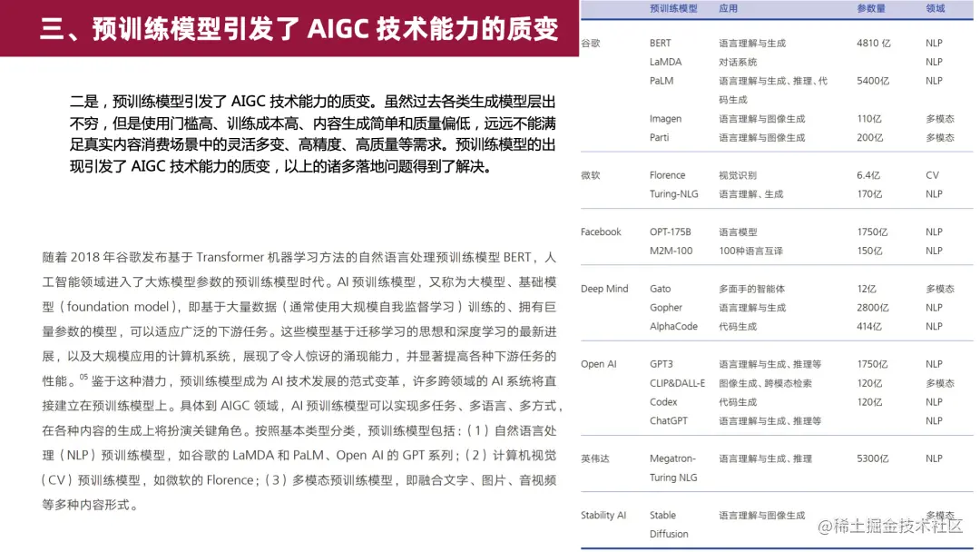Click the 英伟达 company cell
Screen dimensions: 980x552
(595, 458)
